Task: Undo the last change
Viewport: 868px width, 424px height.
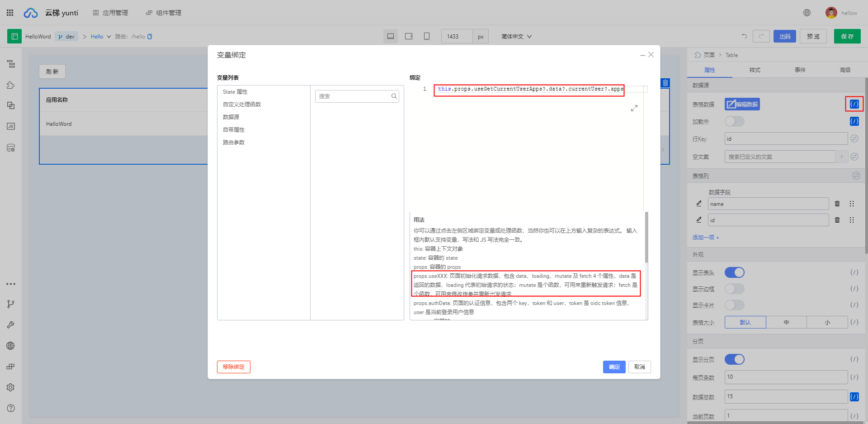Action: 744,36
